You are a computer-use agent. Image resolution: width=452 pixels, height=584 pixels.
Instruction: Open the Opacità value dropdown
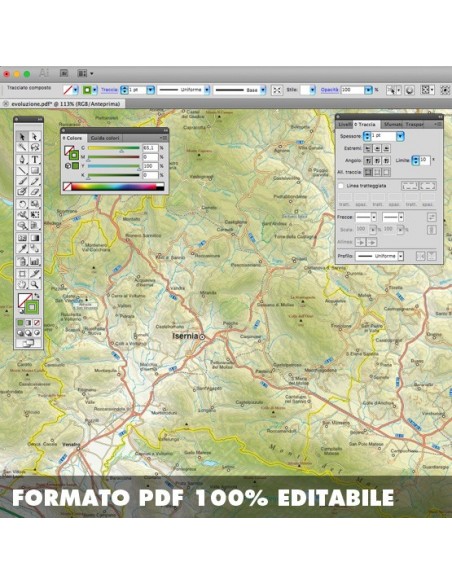pos(368,90)
